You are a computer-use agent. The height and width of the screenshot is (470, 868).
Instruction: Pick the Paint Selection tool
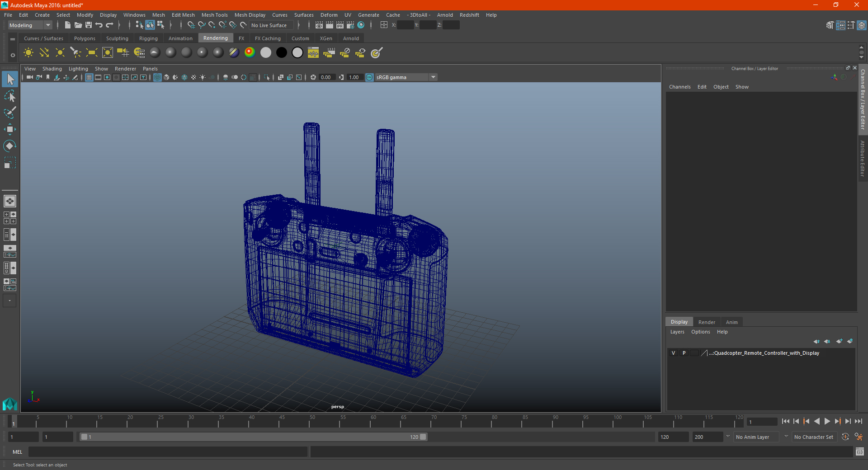(10, 113)
